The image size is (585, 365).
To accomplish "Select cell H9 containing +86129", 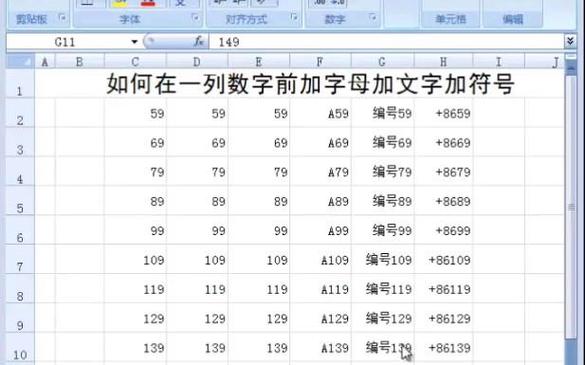I will (x=443, y=318).
